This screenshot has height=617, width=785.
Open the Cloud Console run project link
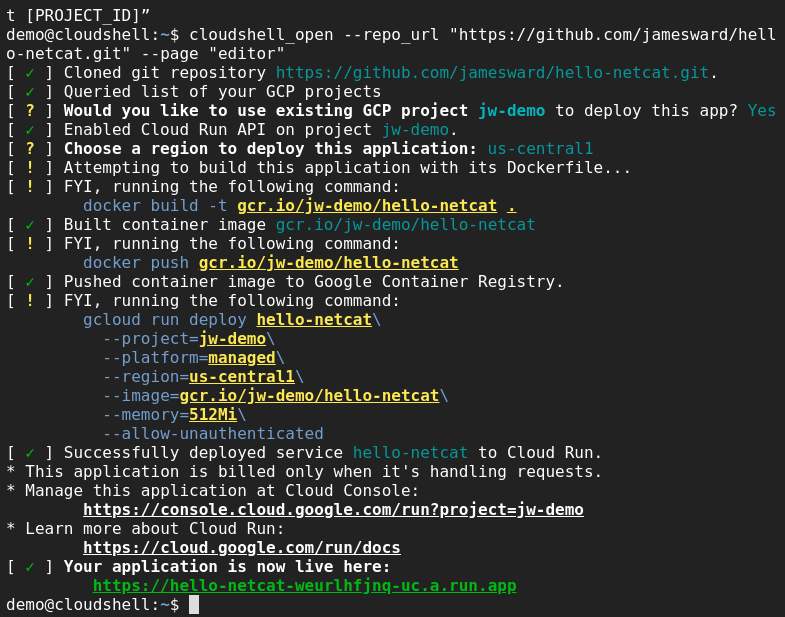(x=333, y=510)
